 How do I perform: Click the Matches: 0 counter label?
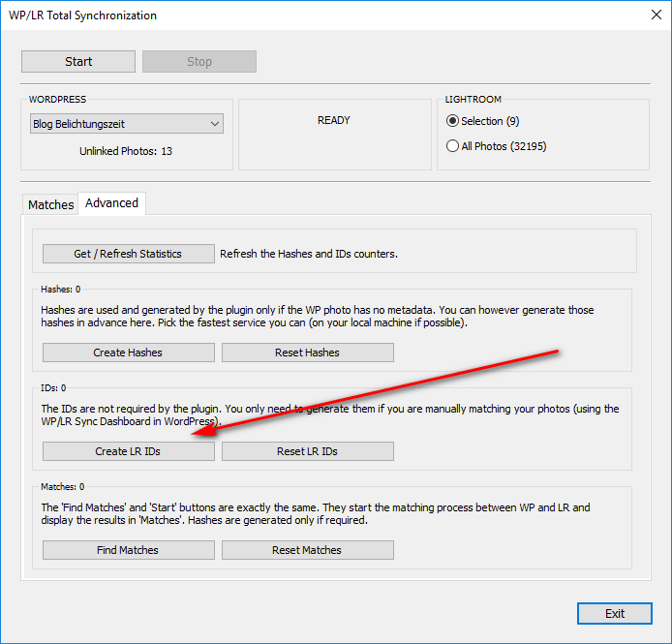click(x=63, y=487)
